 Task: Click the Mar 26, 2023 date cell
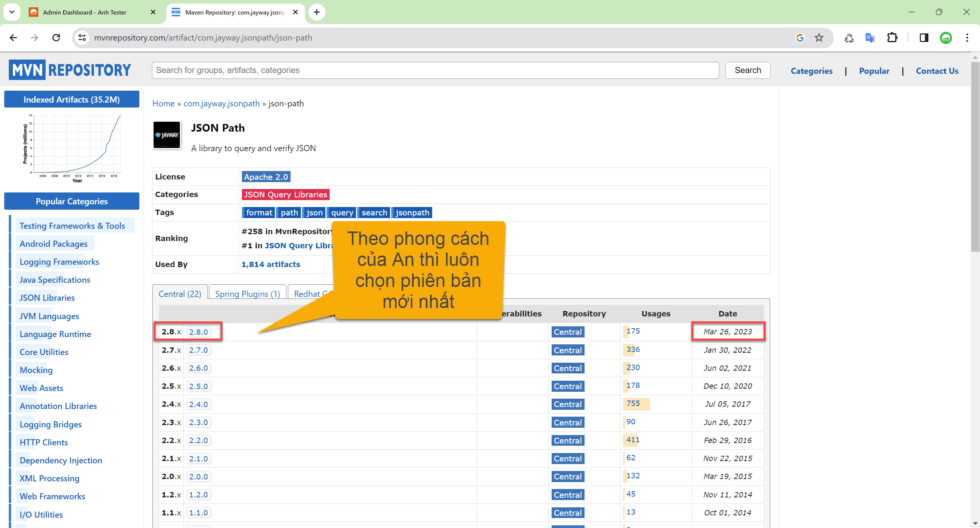(728, 332)
